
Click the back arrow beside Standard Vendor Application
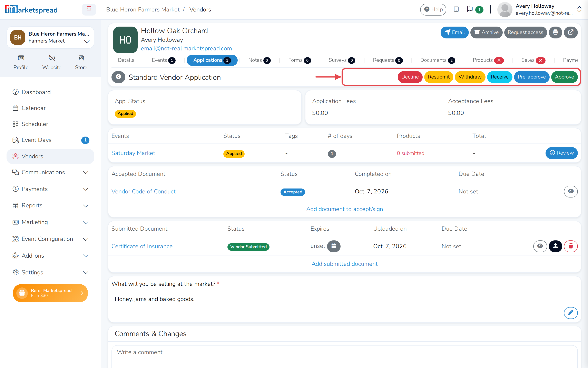click(x=118, y=77)
